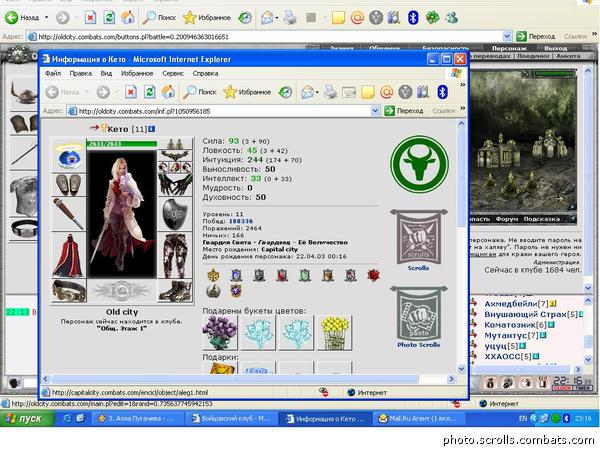This screenshot has height=450, width=600.
Task: Click the Capital city birthplace link
Action: [279, 249]
